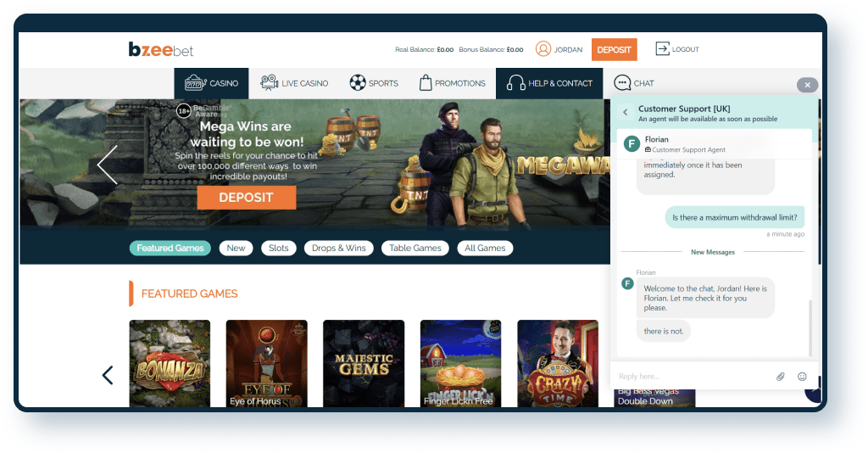This screenshot has width=868, height=453.
Task: Open the Live Casino section
Action: coord(294,83)
